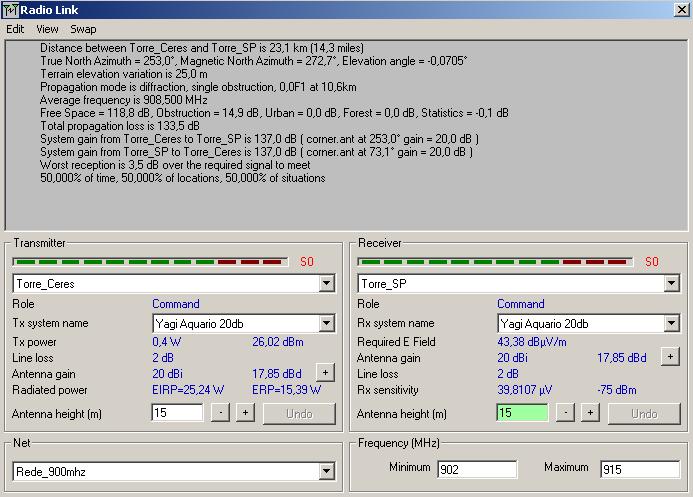Click the receiver antenna gain plus button
This screenshot has width=693, height=497.
click(669, 356)
